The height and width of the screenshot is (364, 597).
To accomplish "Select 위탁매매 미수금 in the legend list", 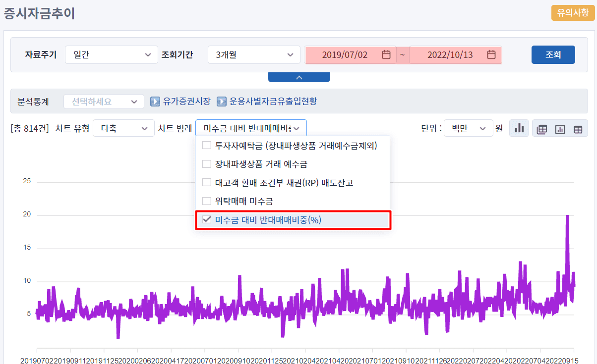I will click(x=243, y=201).
